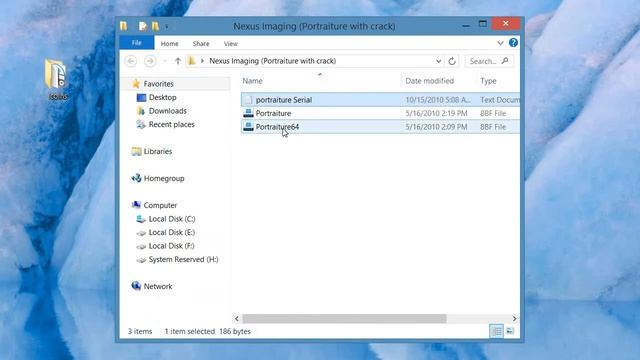Image resolution: width=640 pixels, height=360 pixels.
Task: Click the Computer icon
Action: pos(136,205)
